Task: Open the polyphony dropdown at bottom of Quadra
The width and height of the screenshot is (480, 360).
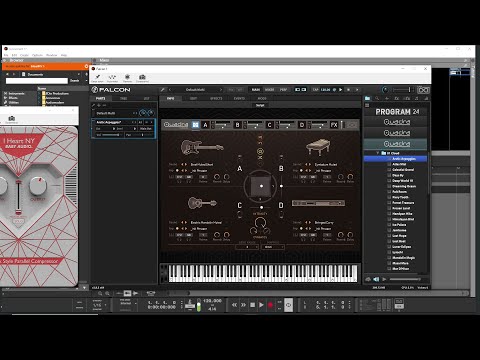Action: [x=247, y=247]
